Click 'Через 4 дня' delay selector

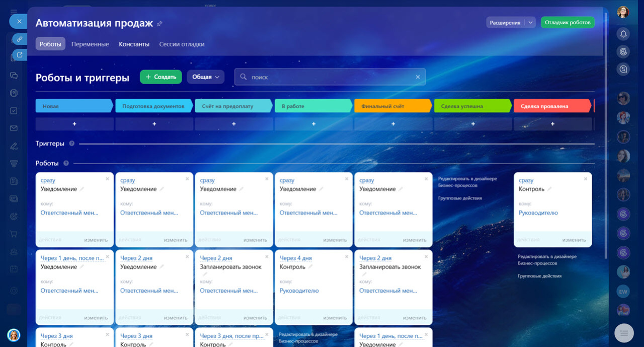coord(295,258)
